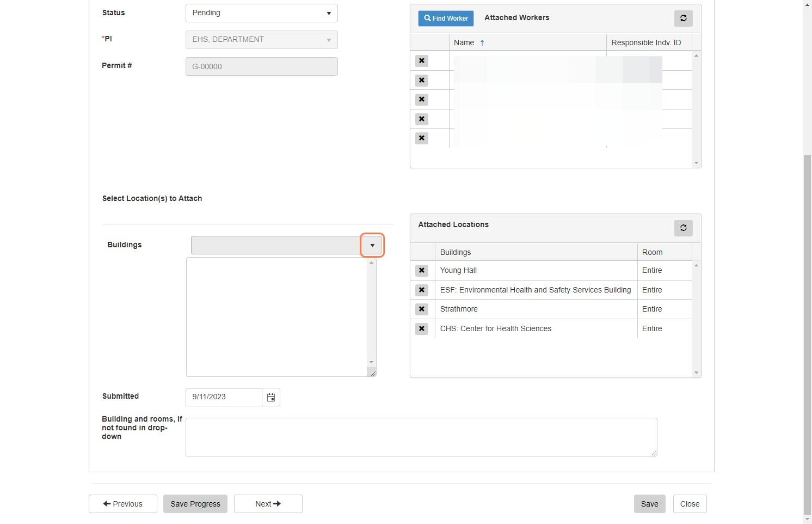Viewport: 812px width, 524px height.
Task: Click the Save button
Action: [x=649, y=504]
